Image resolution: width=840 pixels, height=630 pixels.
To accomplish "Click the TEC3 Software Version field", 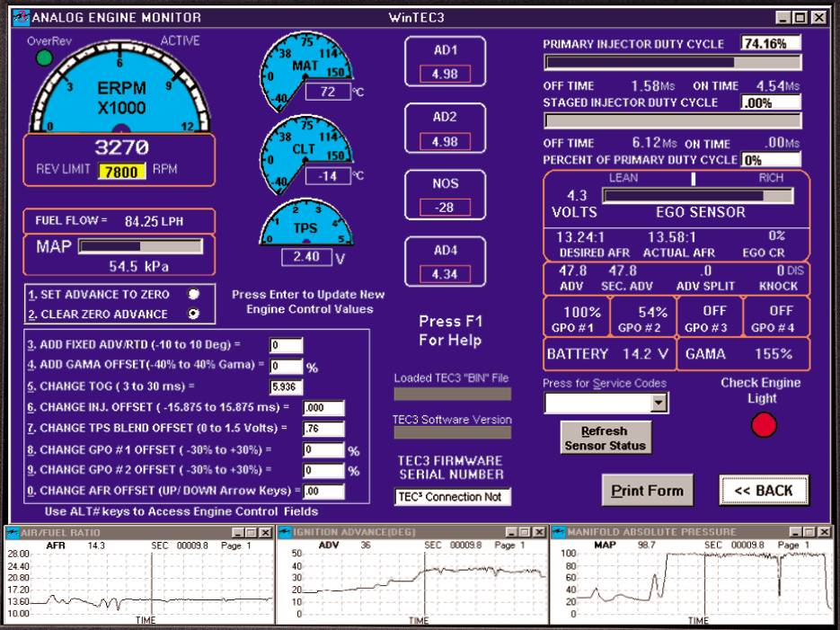I will click(x=452, y=432).
